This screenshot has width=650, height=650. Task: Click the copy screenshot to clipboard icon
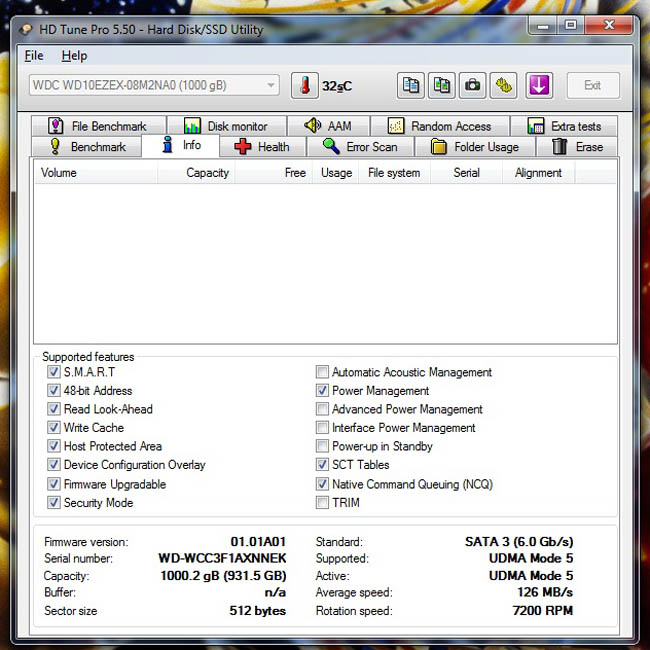coord(441,85)
